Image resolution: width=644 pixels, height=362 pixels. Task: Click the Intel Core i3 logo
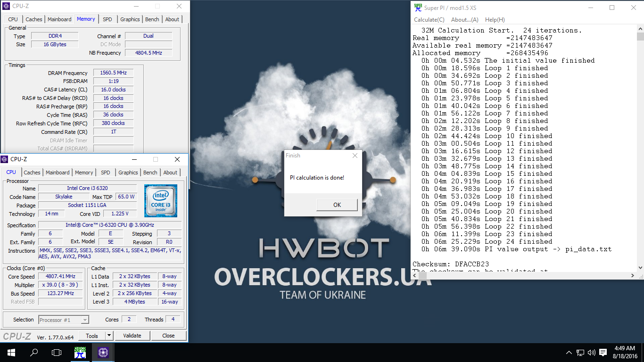161,201
